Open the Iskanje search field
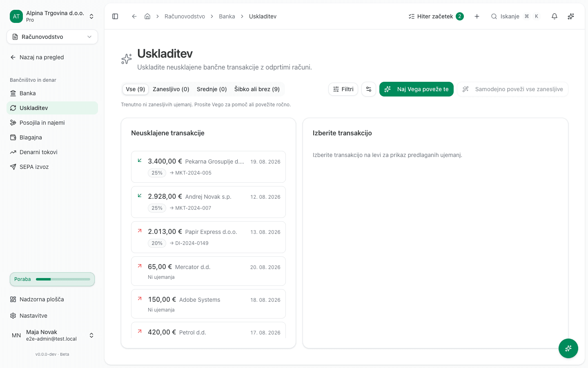588x368 pixels. pos(515,16)
